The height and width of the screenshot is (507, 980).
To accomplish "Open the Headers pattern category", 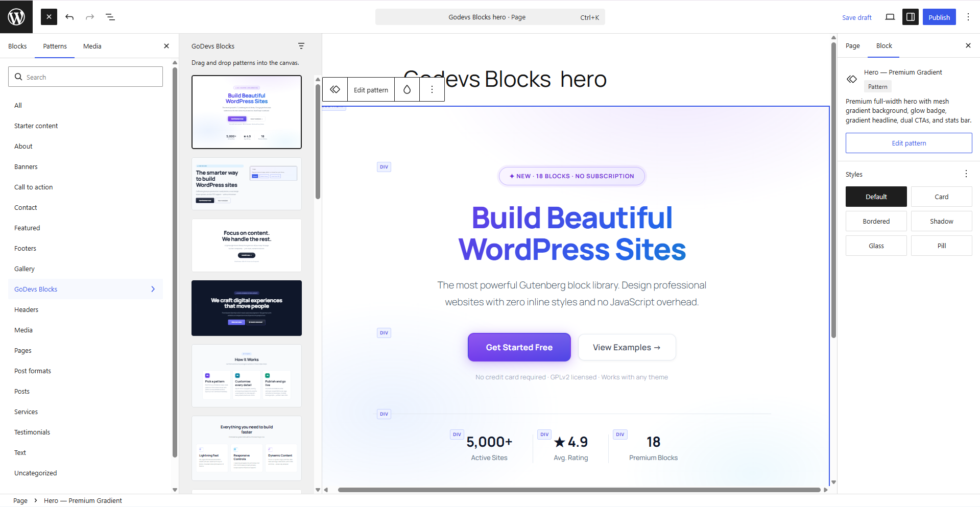I will click(85, 309).
